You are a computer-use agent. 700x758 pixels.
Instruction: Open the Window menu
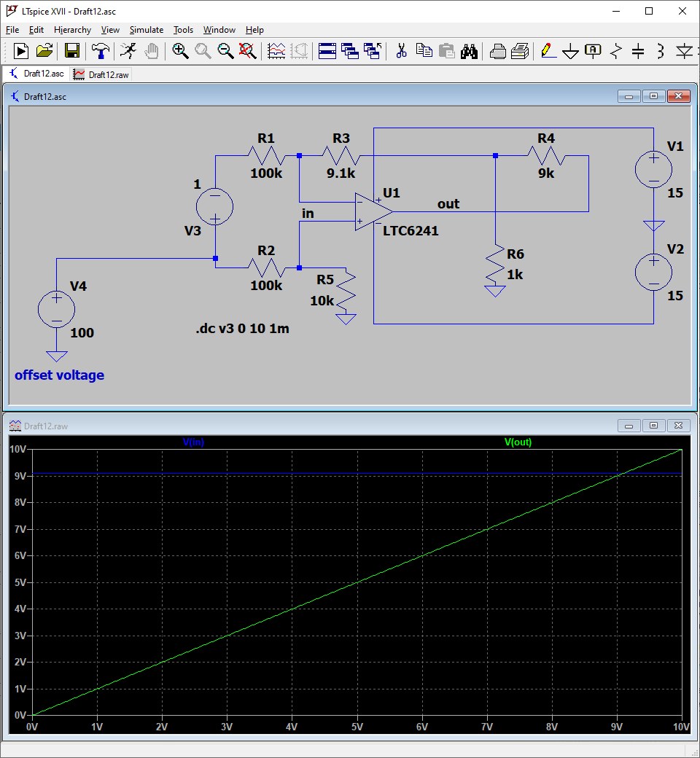coord(219,30)
